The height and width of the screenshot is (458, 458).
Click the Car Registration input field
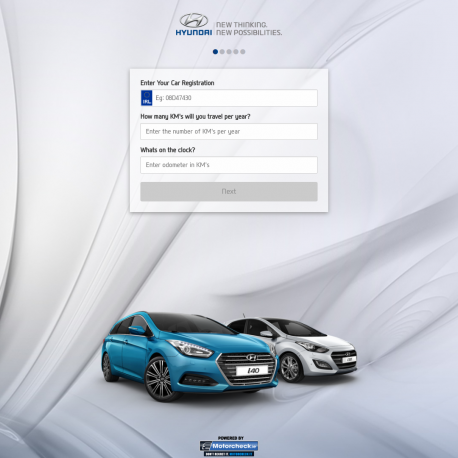click(229, 98)
